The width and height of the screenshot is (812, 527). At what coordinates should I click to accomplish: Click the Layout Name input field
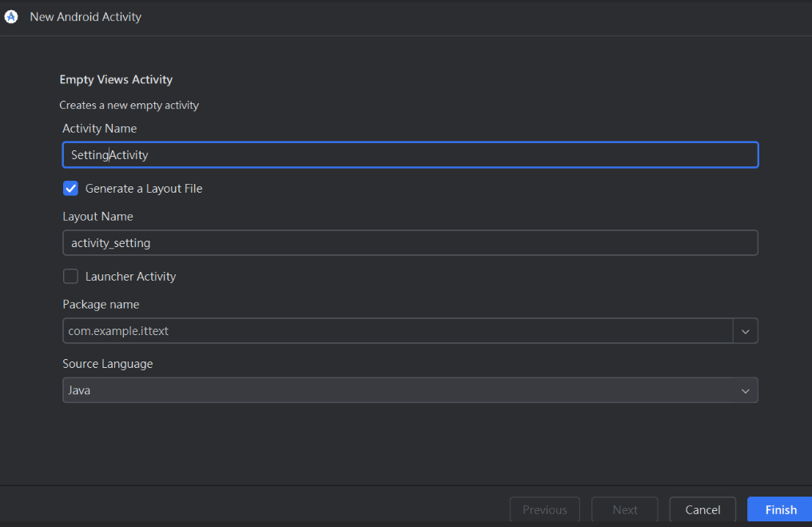[x=410, y=242]
